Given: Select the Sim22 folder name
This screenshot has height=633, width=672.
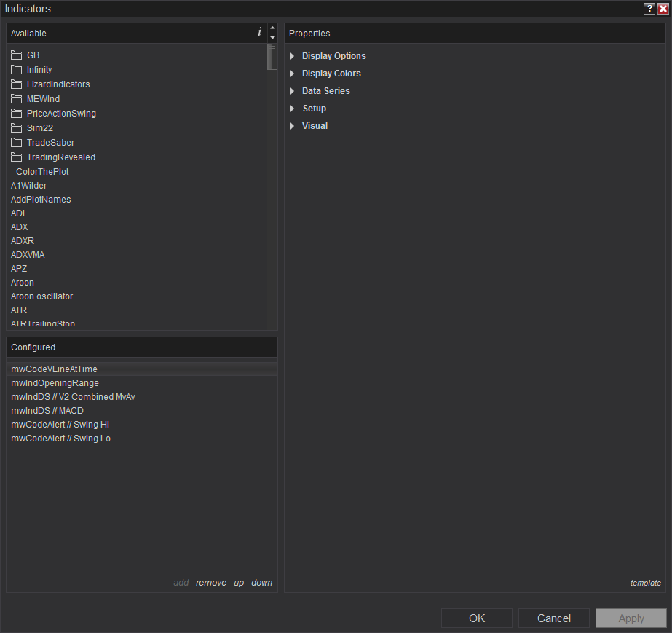Looking at the screenshot, I should click(x=40, y=127).
